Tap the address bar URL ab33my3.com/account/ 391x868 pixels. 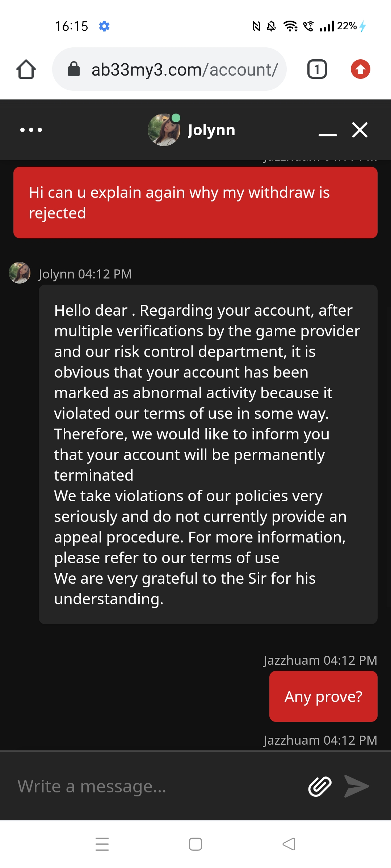(185, 69)
